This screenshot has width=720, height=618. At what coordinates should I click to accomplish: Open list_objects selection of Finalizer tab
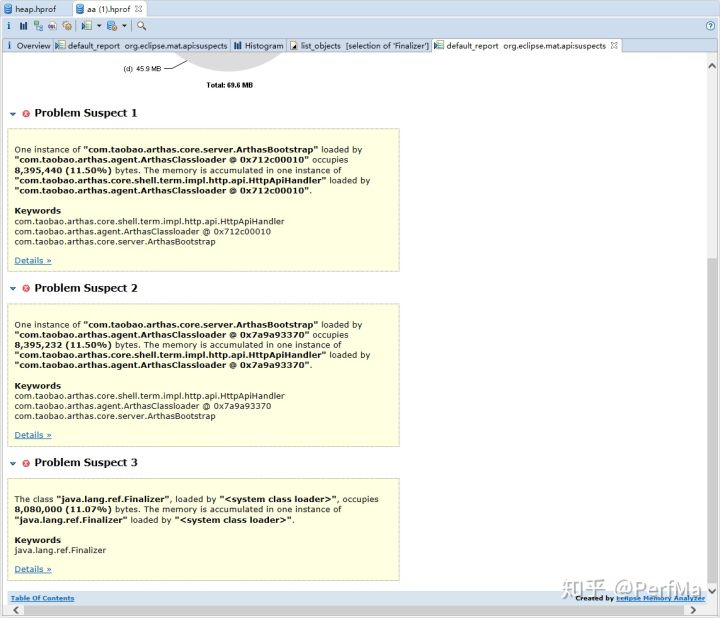point(360,45)
